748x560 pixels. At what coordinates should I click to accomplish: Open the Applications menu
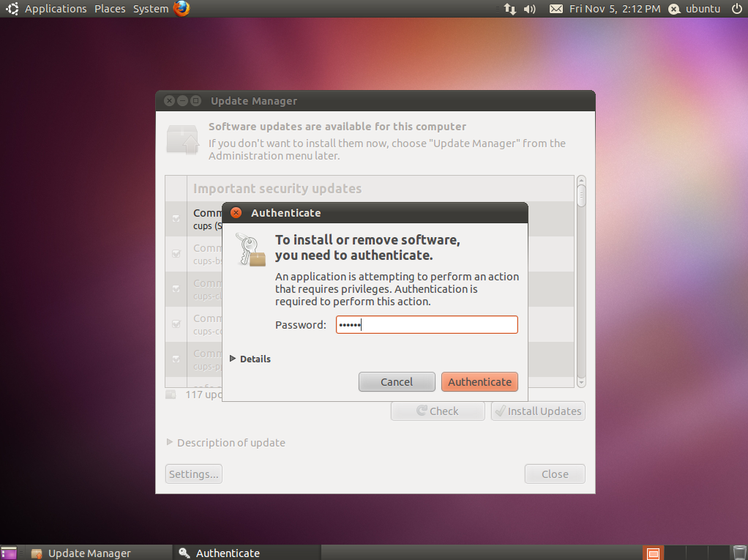(56, 8)
